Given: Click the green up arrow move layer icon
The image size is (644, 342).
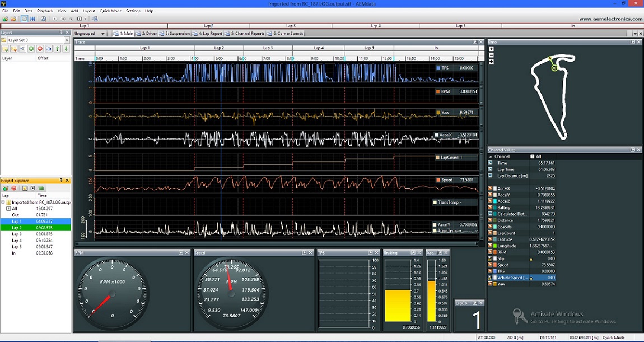Looking at the screenshot, I should [x=58, y=49].
